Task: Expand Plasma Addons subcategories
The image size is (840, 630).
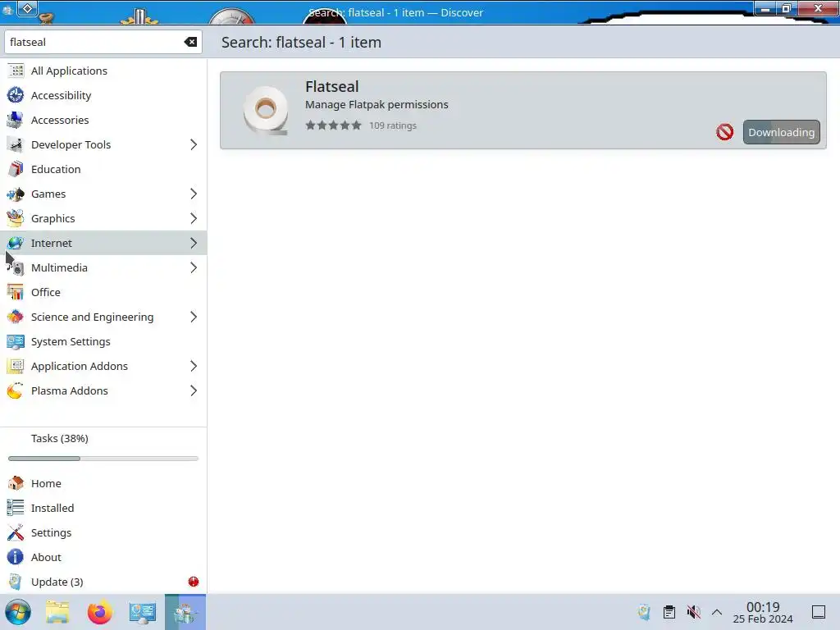Action: [x=194, y=391]
